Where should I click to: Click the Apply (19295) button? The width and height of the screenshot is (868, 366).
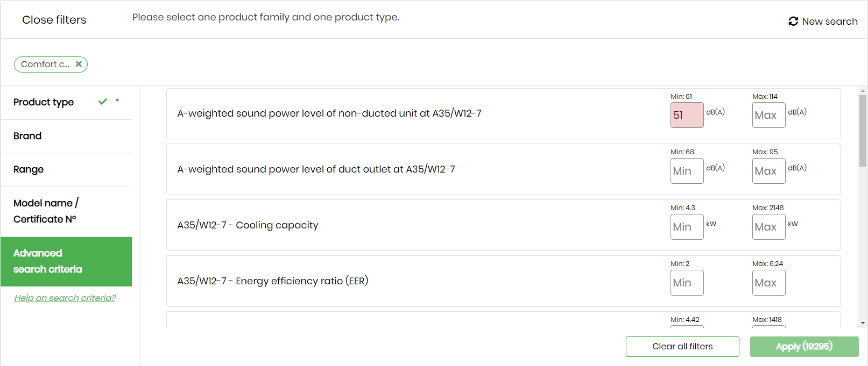pyautogui.click(x=804, y=347)
